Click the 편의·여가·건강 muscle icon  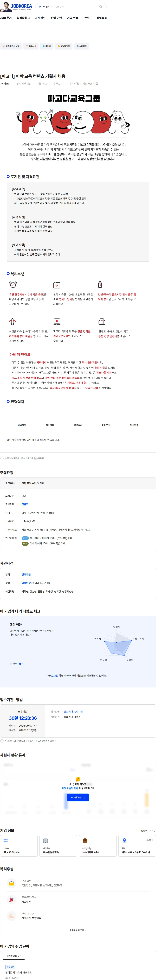[11, 916]
